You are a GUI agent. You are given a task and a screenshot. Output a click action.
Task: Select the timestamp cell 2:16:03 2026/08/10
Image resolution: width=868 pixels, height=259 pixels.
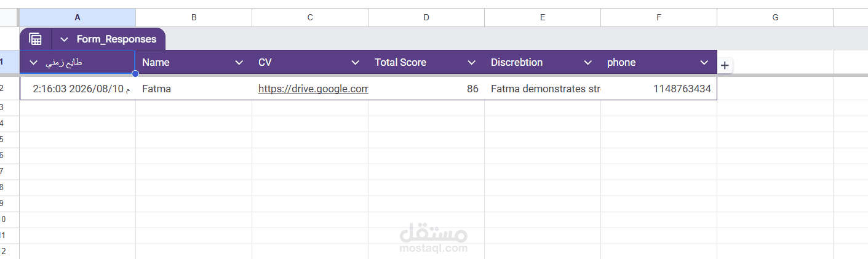point(78,89)
